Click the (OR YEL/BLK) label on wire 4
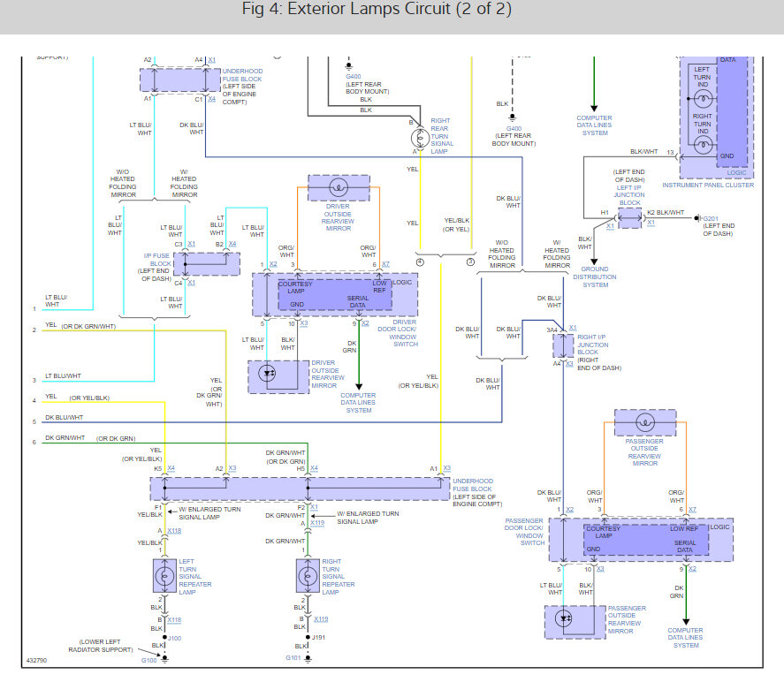The image size is (784, 682). click(89, 398)
